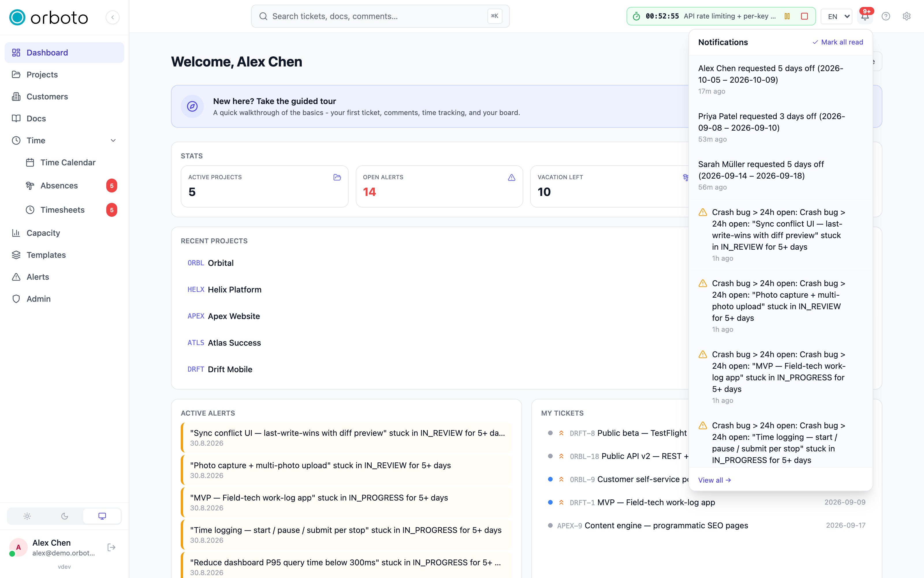The width and height of the screenshot is (924, 578).
Task: Open Priya Patel's days off notification
Action: 780,128
